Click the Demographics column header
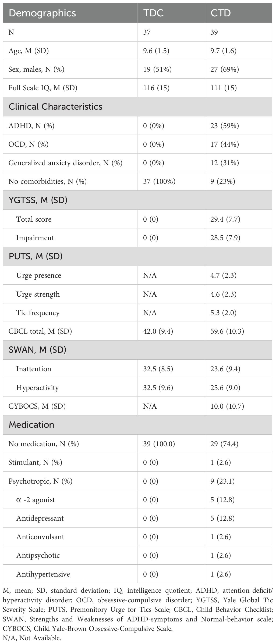The image size is (276, 644). (x=42, y=13)
